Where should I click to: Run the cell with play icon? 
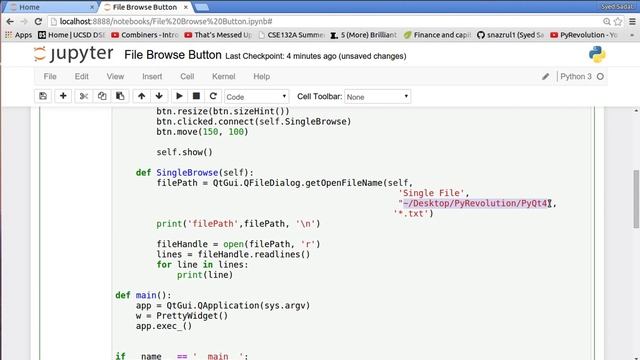click(179, 96)
